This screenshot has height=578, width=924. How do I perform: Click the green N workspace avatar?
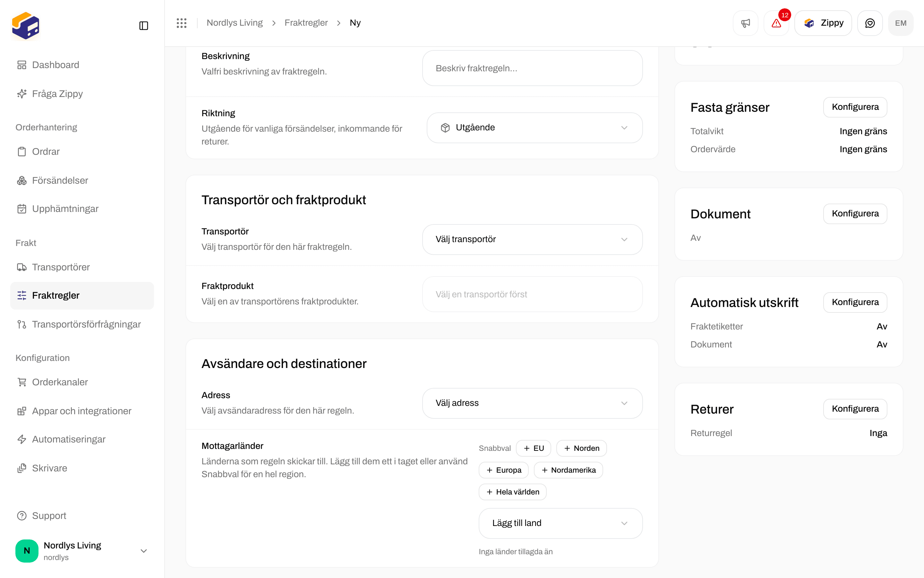[x=27, y=551]
